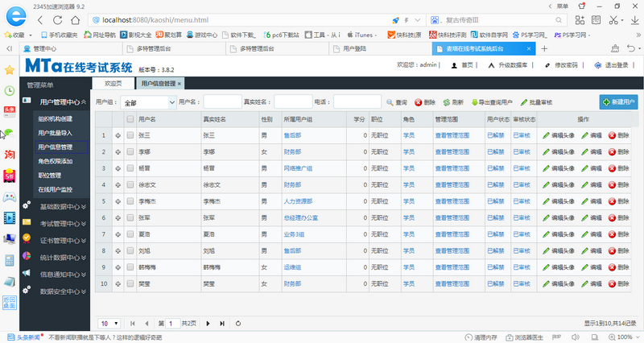Click the star favorites icon in sidebar
The height and width of the screenshot is (343, 644).
tap(10, 70)
